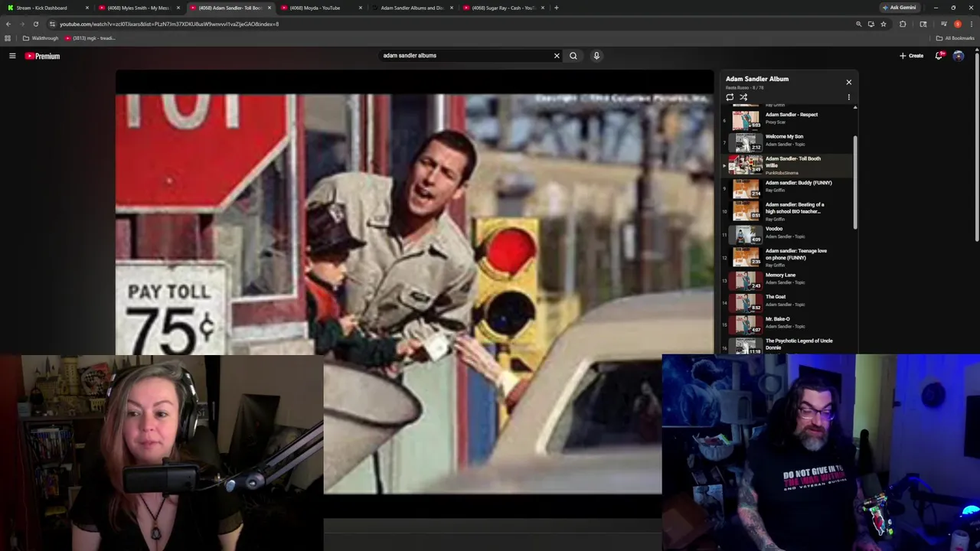Open the bookmarks bar apps grid icon
980x551 pixels.
pos(8,38)
